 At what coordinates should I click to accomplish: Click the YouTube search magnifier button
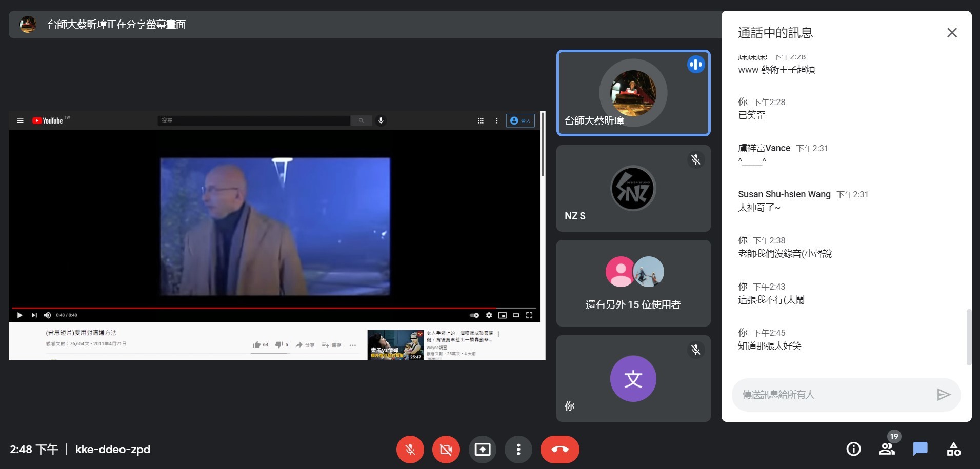[361, 120]
